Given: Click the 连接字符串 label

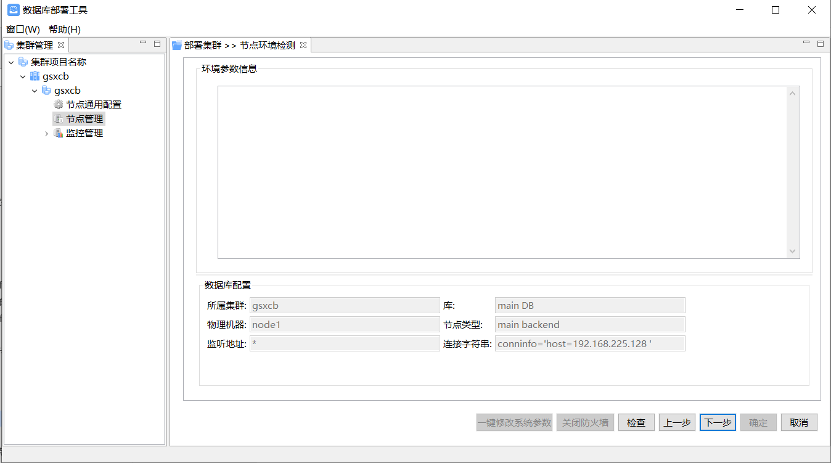Looking at the screenshot, I should click(x=467, y=344).
